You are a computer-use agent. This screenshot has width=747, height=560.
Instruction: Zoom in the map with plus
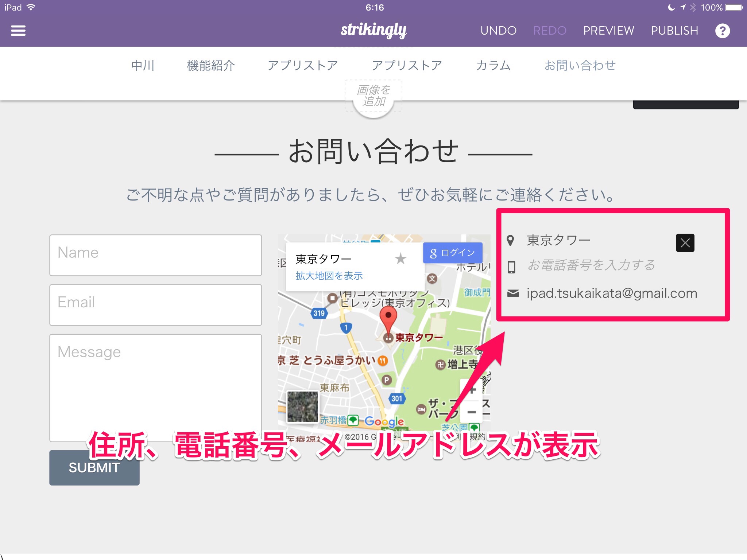click(x=472, y=390)
